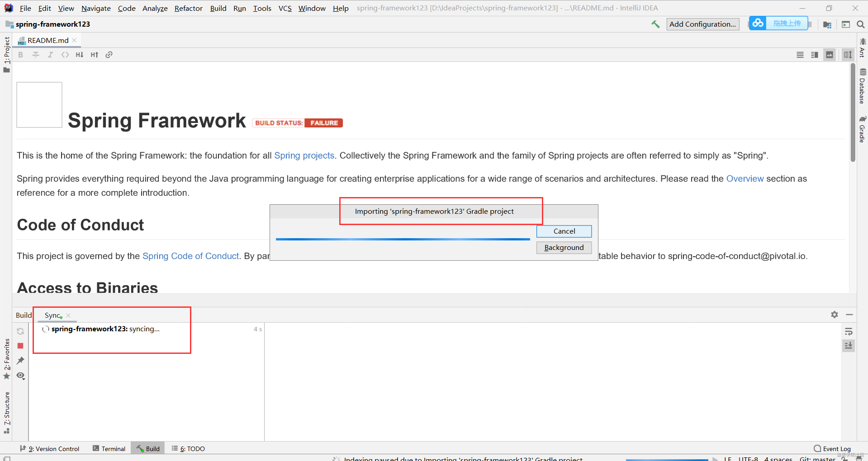Open the File menu
Viewport: 868px width, 461px height.
pyautogui.click(x=25, y=8)
